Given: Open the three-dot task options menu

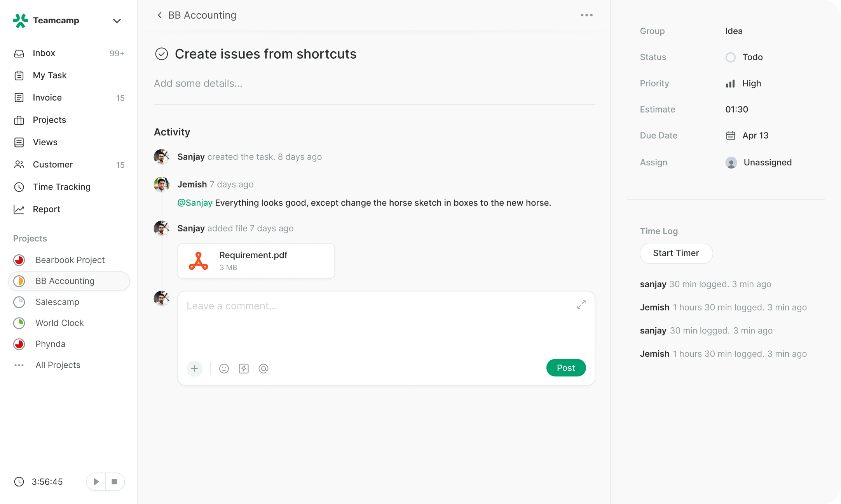Looking at the screenshot, I should [x=586, y=15].
